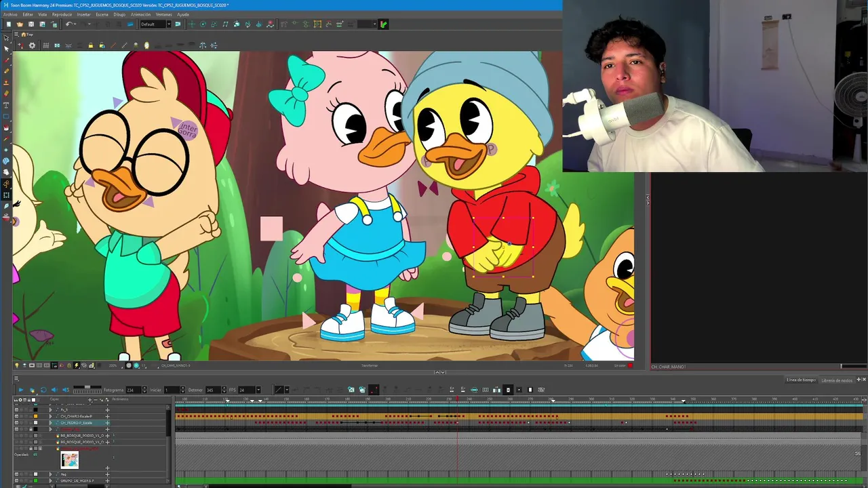Open the timeline line-style dropdown arrow
This screenshot has width=868, height=488.
point(287,390)
